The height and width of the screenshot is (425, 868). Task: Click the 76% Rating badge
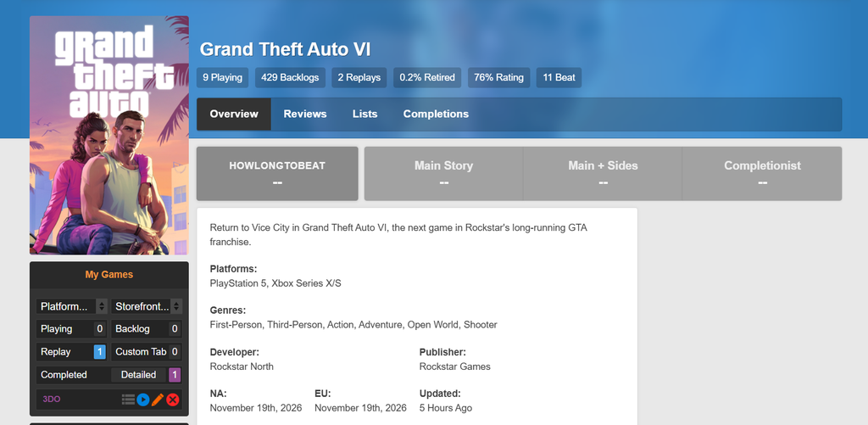click(498, 77)
